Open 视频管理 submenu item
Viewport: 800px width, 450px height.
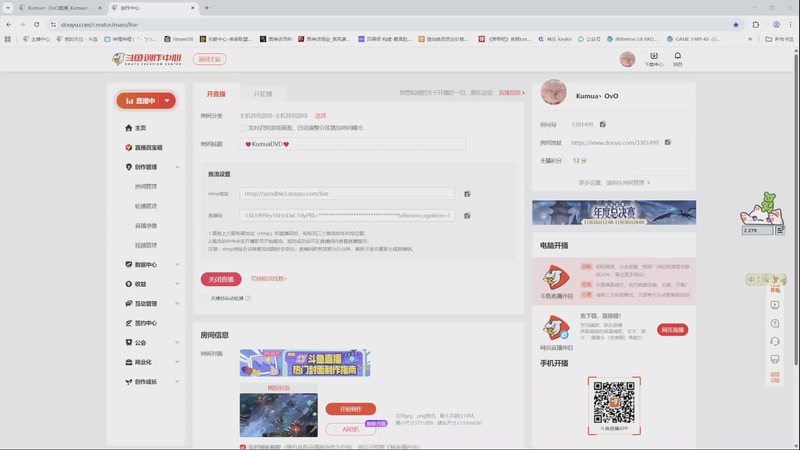tap(146, 245)
